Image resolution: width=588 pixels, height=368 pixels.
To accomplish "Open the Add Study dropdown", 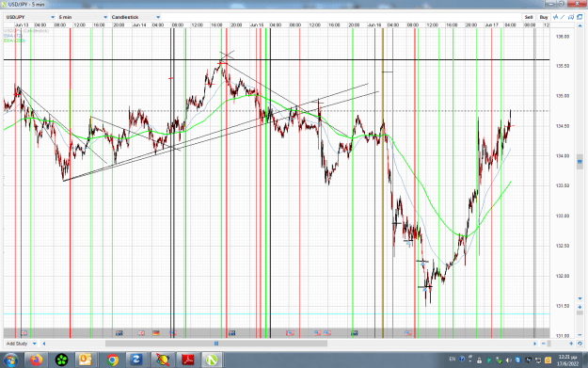I will click(x=21, y=344).
